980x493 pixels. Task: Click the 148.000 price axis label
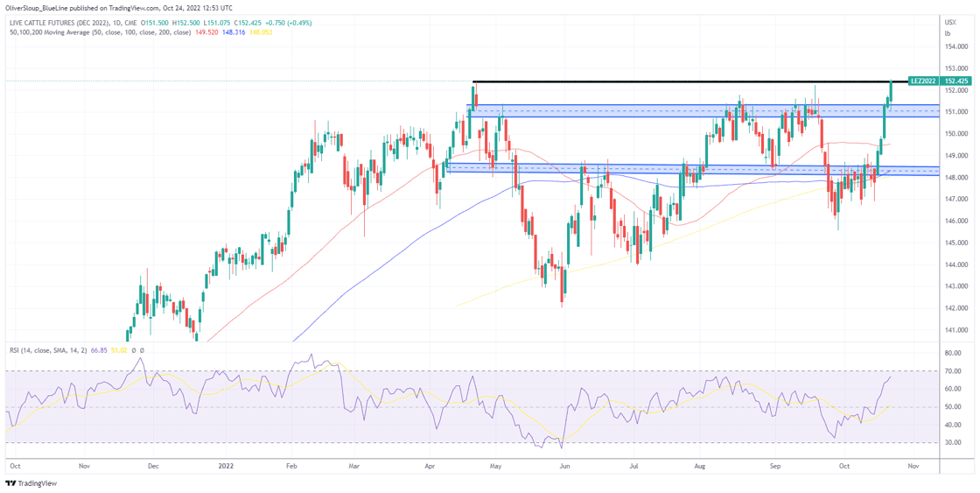pyautogui.click(x=955, y=178)
